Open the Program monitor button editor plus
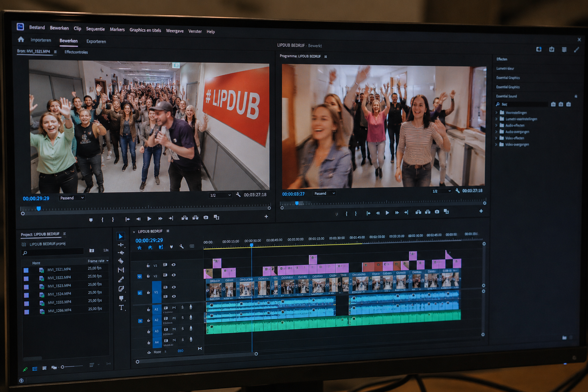Image resolution: width=588 pixels, height=392 pixels. (481, 211)
